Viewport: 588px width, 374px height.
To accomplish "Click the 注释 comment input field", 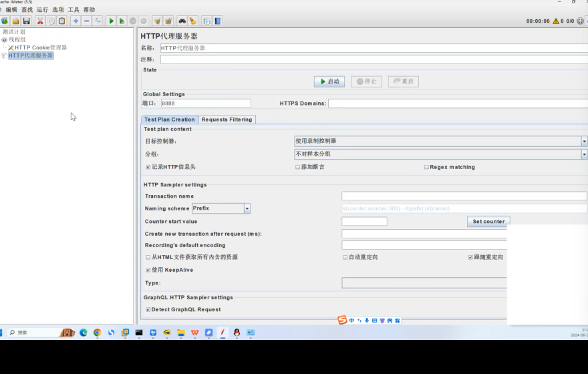I will [374, 59].
